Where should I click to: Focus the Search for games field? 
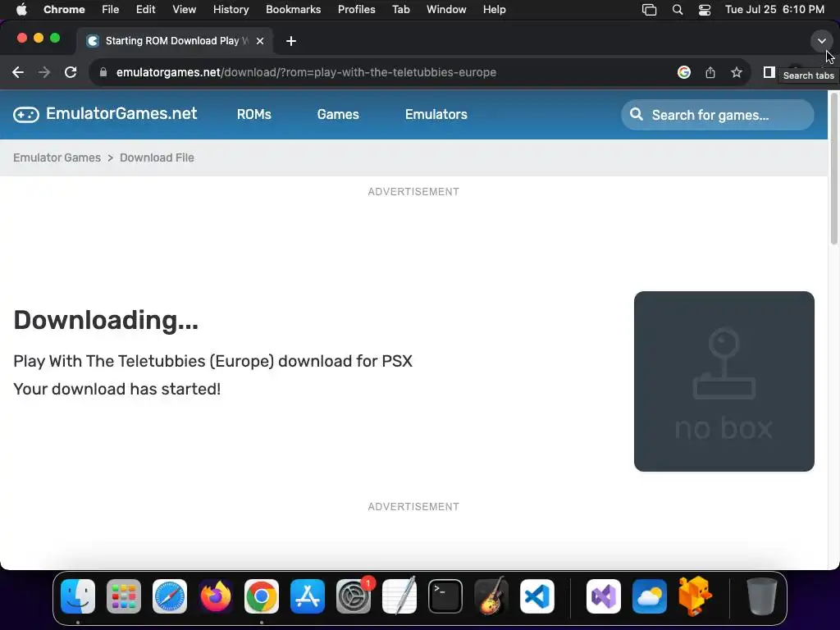(x=717, y=115)
